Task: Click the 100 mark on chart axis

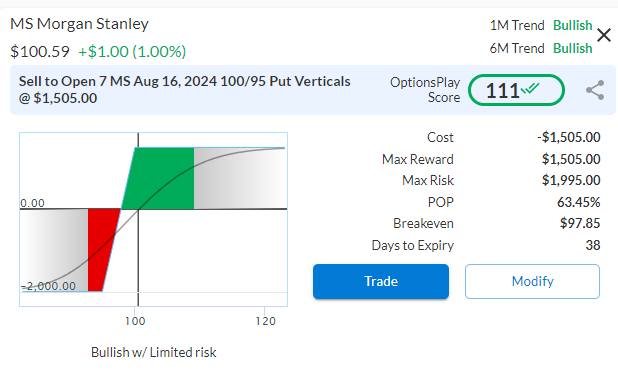Action: pyautogui.click(x=135, y=321)
